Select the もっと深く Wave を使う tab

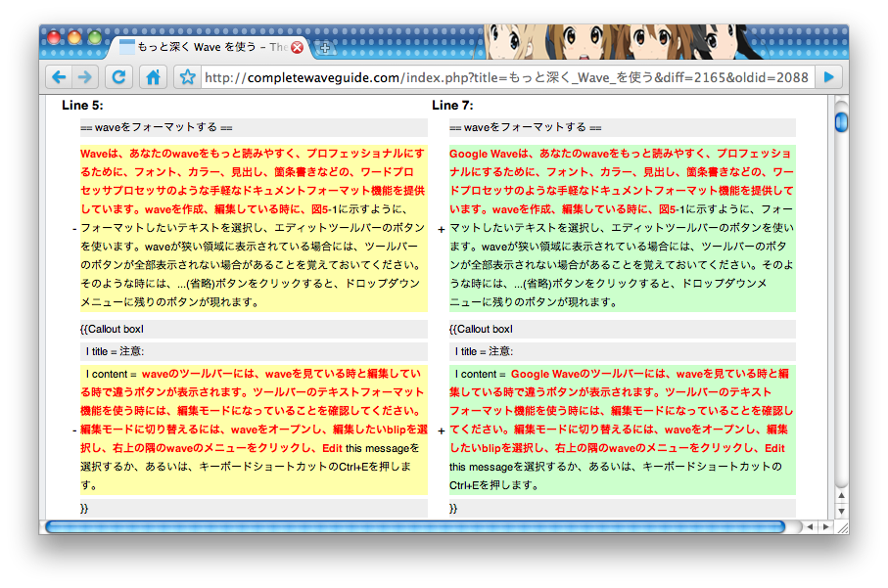coord(210,48)
